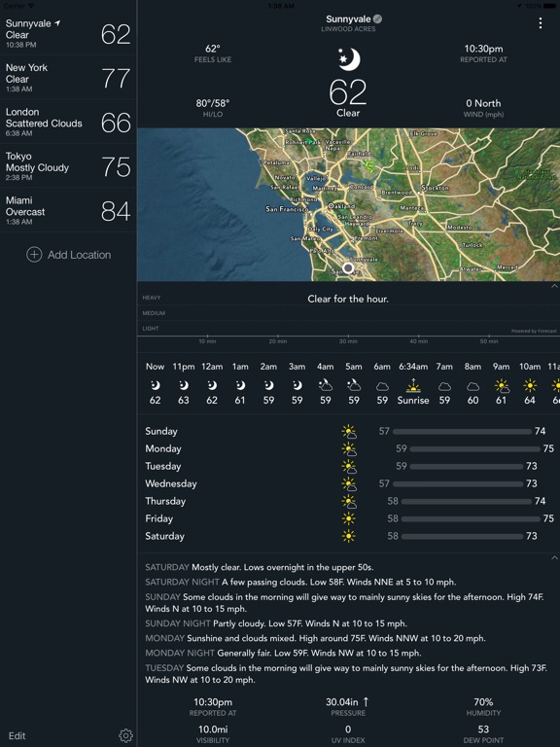Open the Miami Overcast location
This screenshot has width=560, height=747.
[x=68, y=210]
